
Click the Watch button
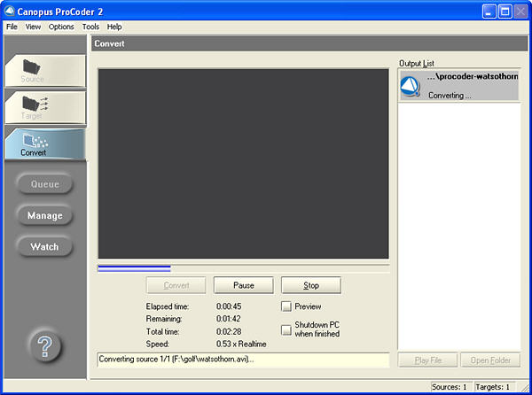point(45,246)
